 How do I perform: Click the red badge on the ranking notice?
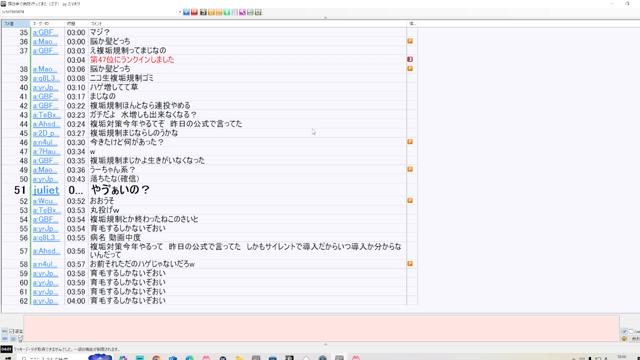pyautogui.click(x=410, y=59)
